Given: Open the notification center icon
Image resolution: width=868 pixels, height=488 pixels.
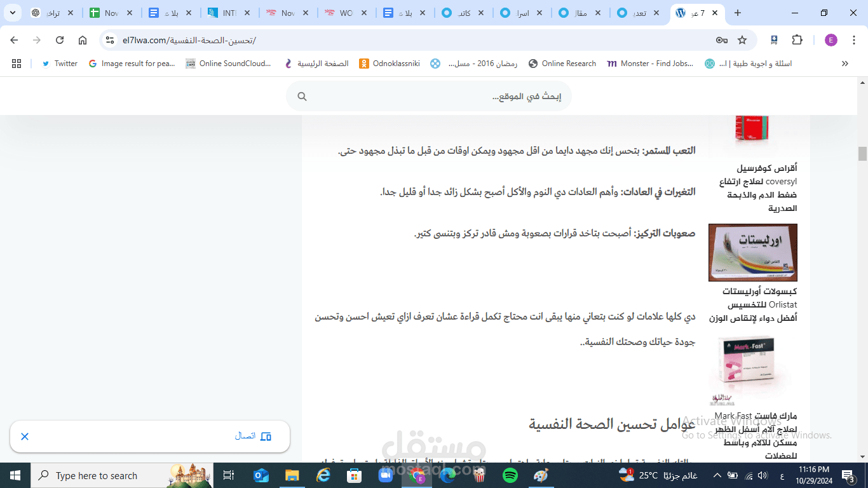Looking at the screenshot, I should click(849, 475).
